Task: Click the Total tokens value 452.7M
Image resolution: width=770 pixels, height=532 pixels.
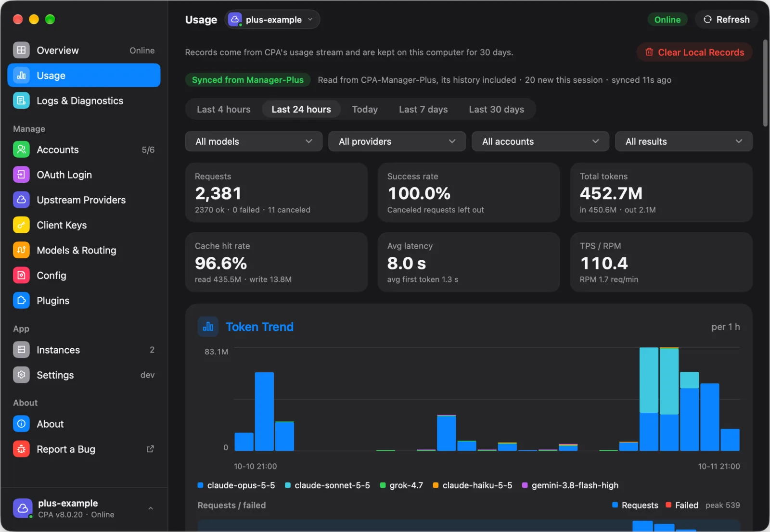Action: (611, 193)
